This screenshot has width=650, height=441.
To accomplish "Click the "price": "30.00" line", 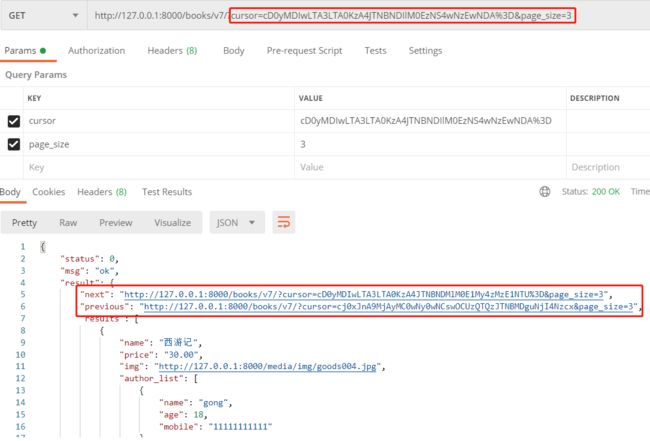I will (161, 355).
